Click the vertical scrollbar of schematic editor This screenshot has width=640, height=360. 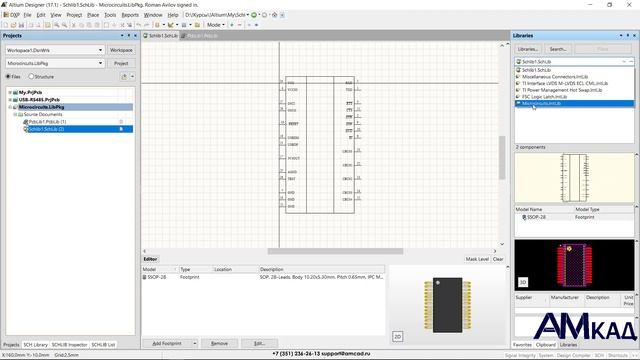502,158
